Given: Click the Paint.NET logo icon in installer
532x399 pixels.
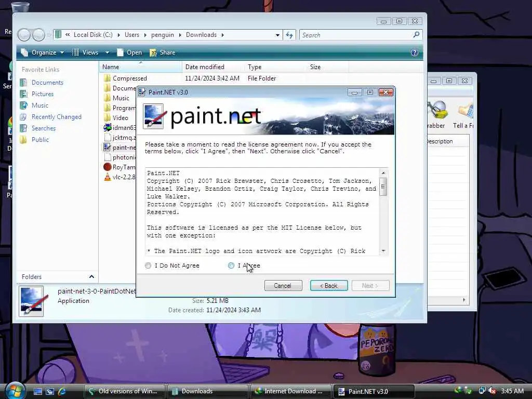Looking at the screenshot, I should 154,116.
